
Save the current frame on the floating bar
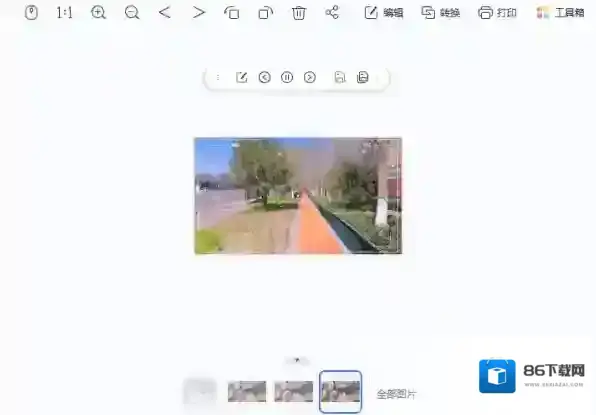(340, 78)
